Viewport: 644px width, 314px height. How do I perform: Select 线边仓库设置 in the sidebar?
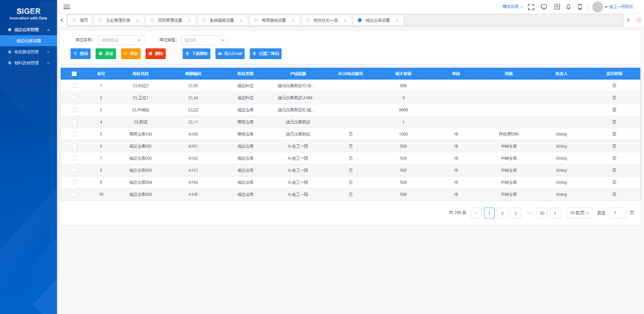(29, 41)
